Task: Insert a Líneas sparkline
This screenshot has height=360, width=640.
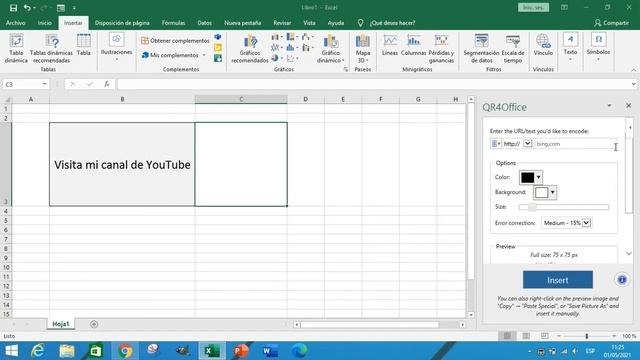Action: [390, 45]
